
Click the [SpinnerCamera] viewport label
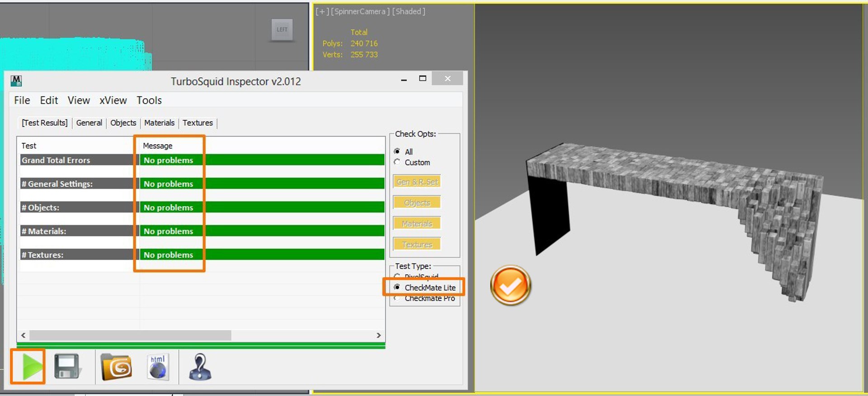click(360, 11)
